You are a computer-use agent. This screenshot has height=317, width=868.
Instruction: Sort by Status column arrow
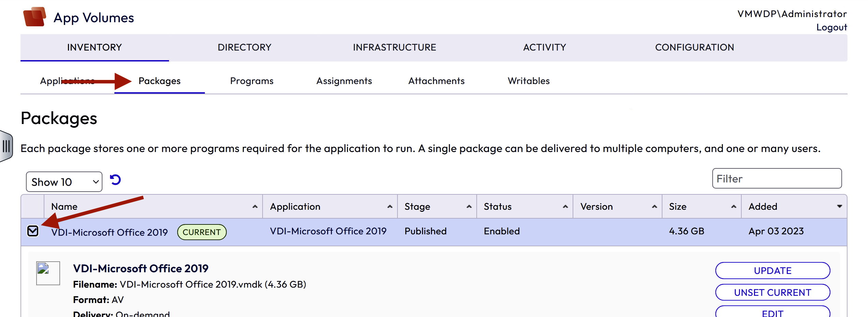[565, 207]
